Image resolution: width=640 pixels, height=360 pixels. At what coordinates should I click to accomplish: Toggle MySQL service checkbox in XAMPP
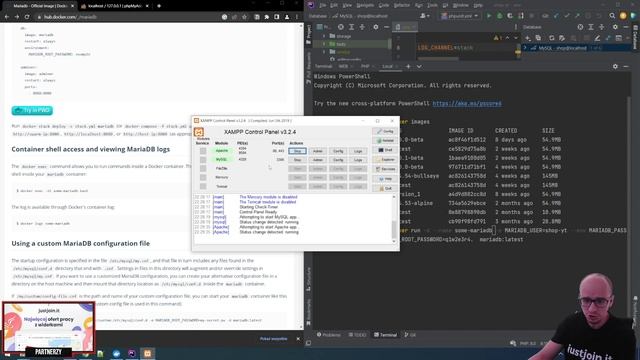(203, 160)
